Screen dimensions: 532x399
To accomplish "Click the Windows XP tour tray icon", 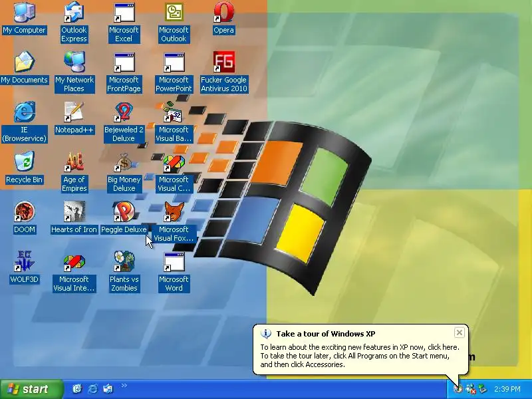I will tap(458, 389).
